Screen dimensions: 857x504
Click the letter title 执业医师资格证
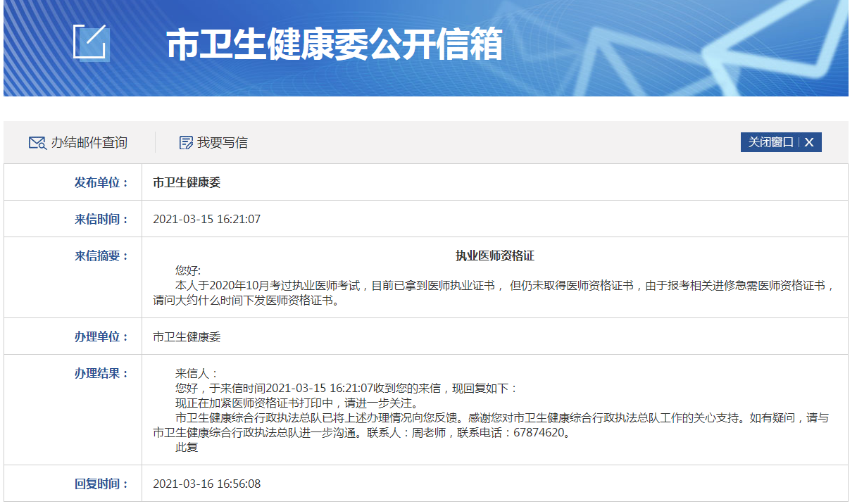494,256
